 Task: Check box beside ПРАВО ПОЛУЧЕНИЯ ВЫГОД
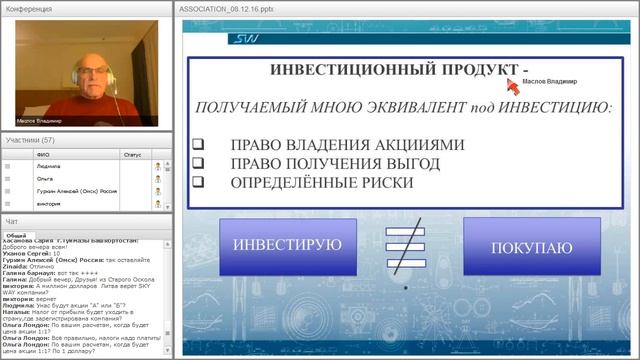tap(198, 163)
